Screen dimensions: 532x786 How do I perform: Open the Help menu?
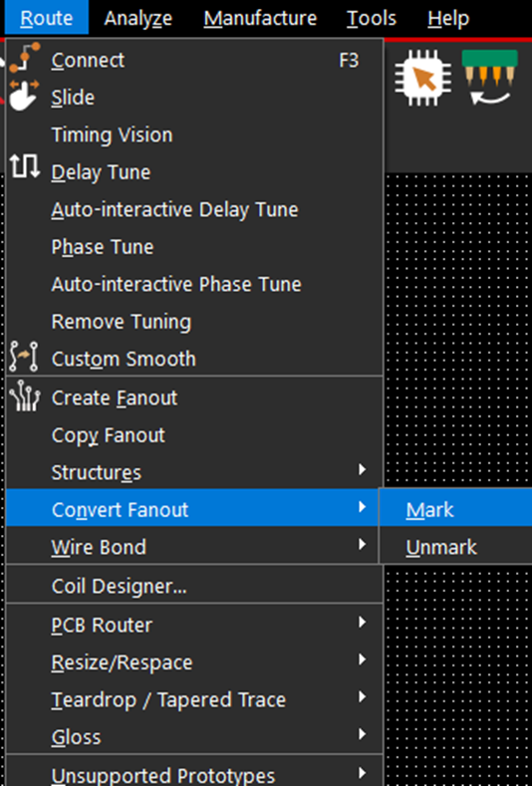pyautogui.click(x=448, y=19)
